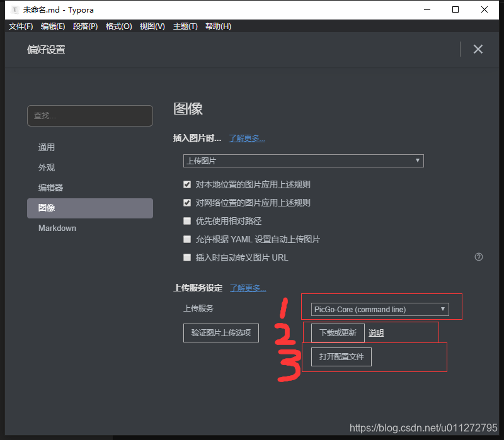Enable 优先使用相对路径 checkbox

(187, 221)
